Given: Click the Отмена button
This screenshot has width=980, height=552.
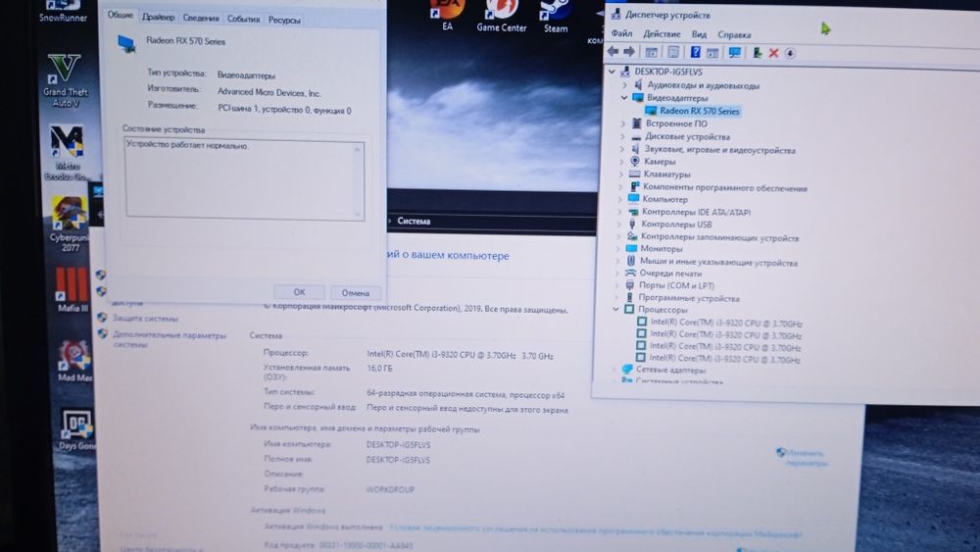Looking at the screenshot, I should pyautogui.click(x=356, y=292).
